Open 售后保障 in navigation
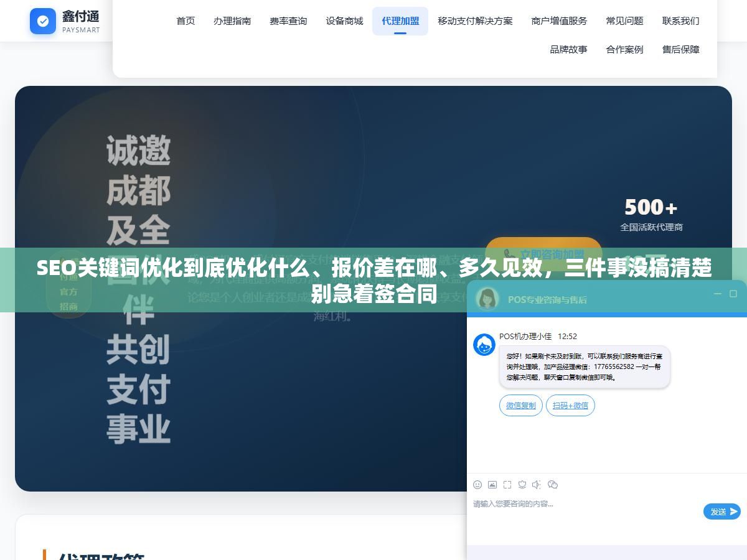The height and width of the screenshot is (560, 747). pos(680,50)
